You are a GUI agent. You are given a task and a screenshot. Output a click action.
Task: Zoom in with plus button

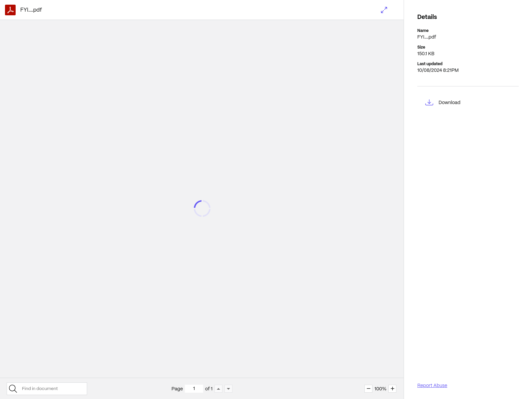tap(392, 389)
